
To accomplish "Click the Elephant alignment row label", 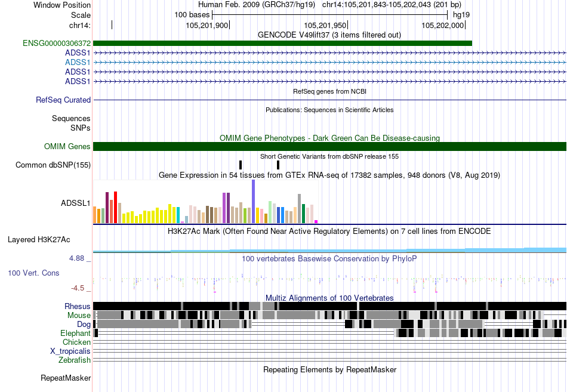I will (75, 333).
